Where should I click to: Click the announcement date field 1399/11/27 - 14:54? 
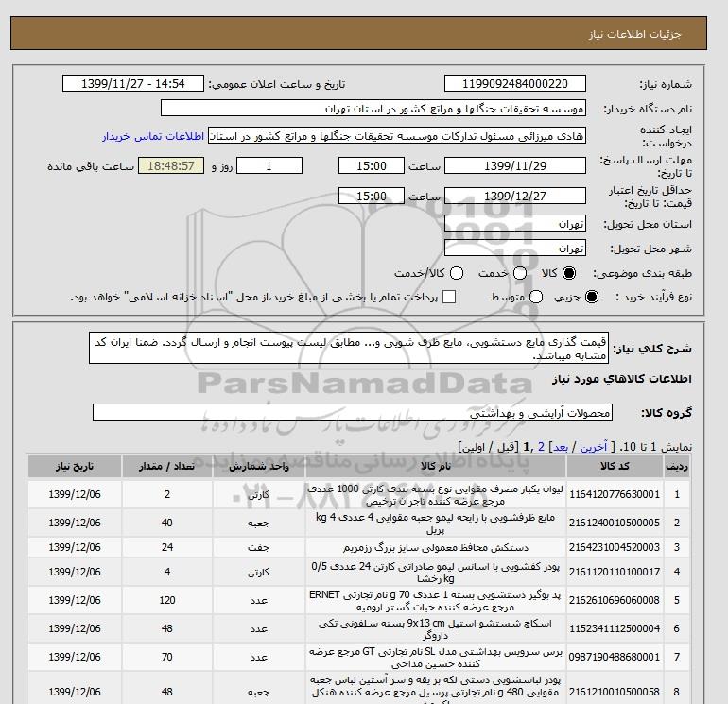click(133, 83)
